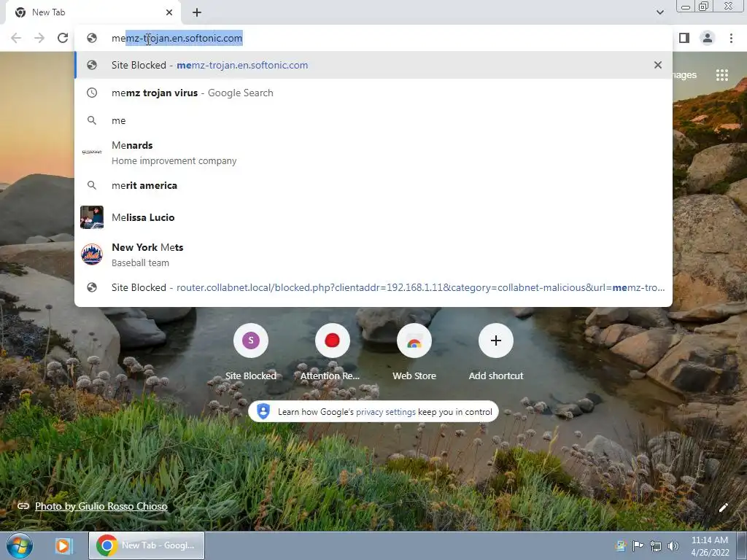Click the clock icon beside memz trojan virus

(91, 93)
